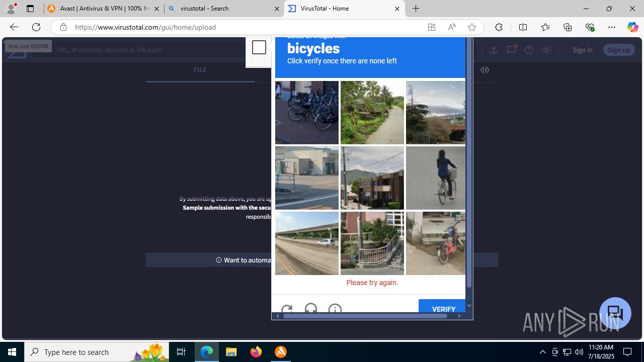Image resolution: width=644 pixels, height=362 pixels.
Task: Check the reCAPTCHA checkbox
Action: [x=259, y=47]
